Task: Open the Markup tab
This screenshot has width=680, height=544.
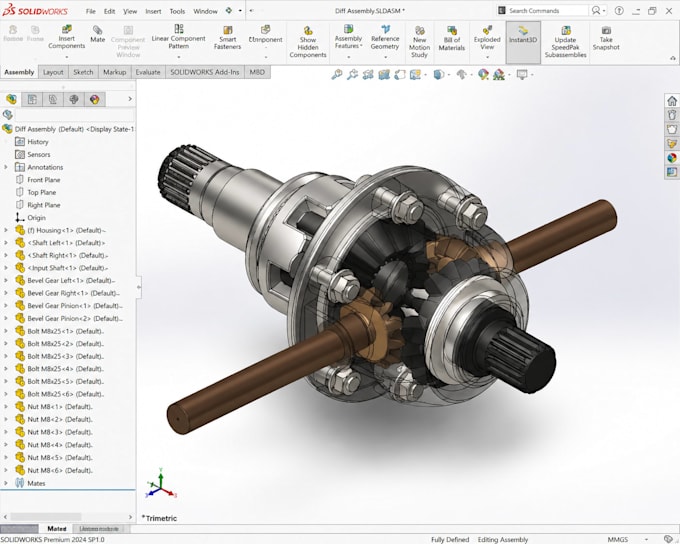Action: [x=114, y=72]
